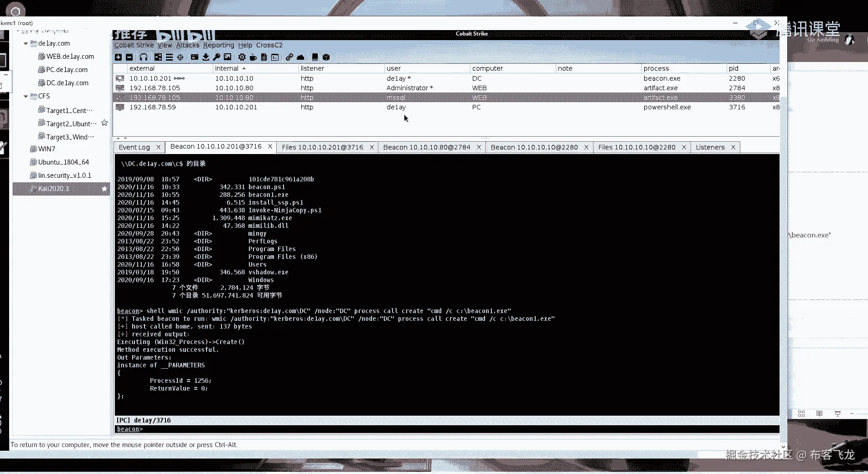Open manage web server cloud icon

coord(300,57)
